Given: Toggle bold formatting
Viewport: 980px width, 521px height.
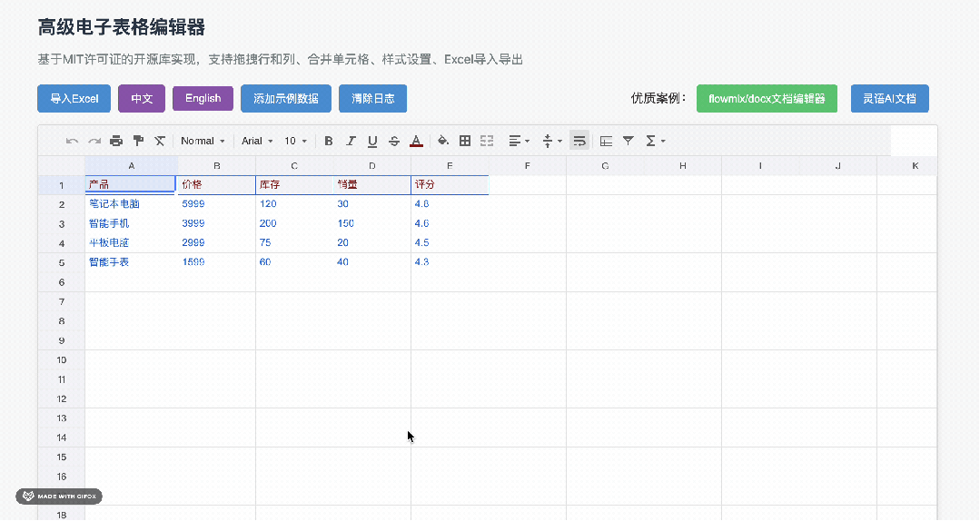Looking at the screenshot, I should coord(329,142).
